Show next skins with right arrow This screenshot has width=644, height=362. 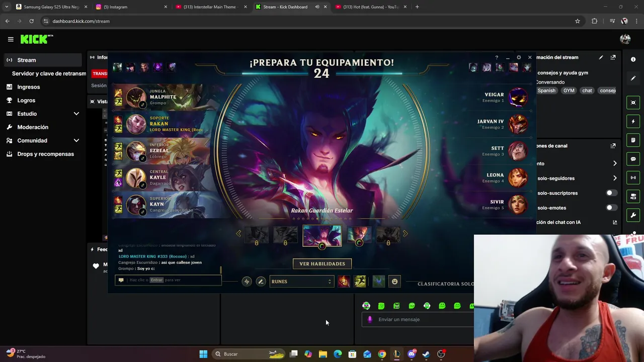click(x=405, y=233)
